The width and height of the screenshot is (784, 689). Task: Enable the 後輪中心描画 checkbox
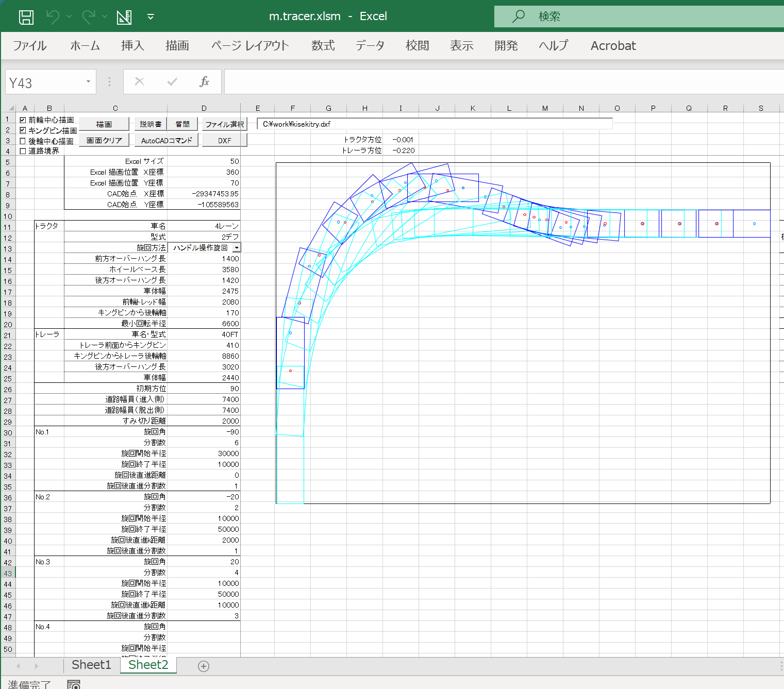23,141
